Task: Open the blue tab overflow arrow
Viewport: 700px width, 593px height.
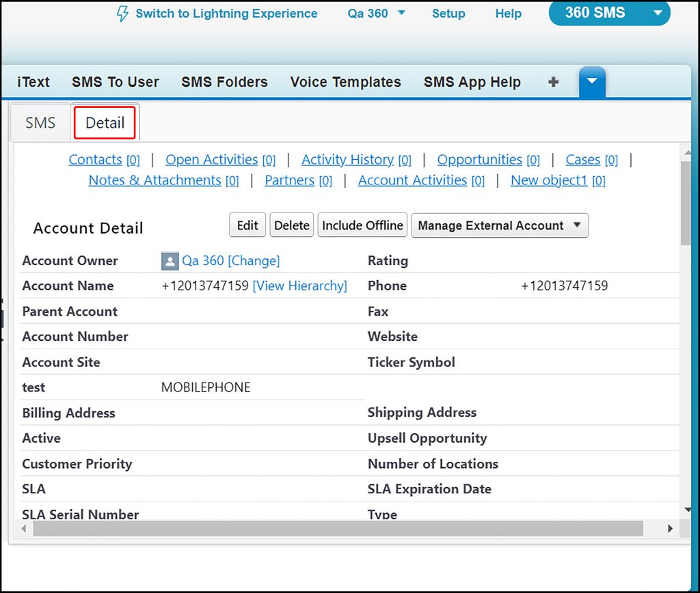Action: (x=592, y=82)
